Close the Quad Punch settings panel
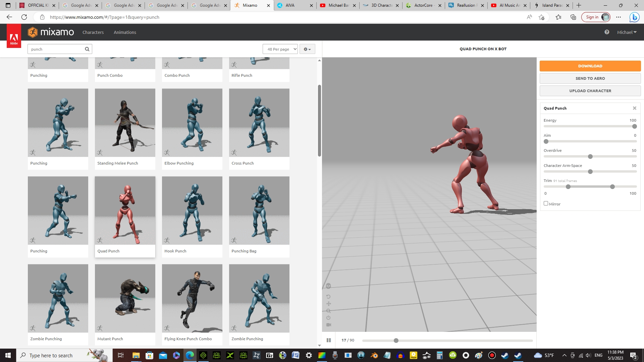Screen dimensions: 644x362 click(x=635, y=108)
